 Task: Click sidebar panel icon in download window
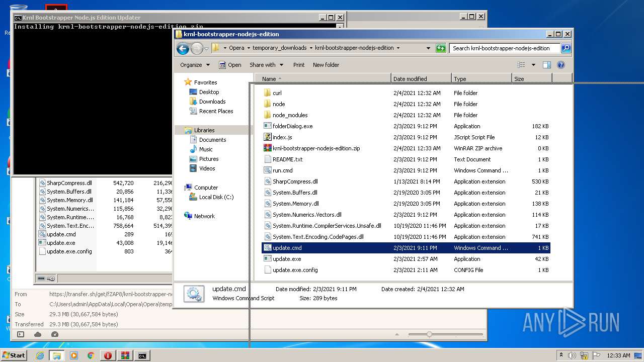pos(21,334)
